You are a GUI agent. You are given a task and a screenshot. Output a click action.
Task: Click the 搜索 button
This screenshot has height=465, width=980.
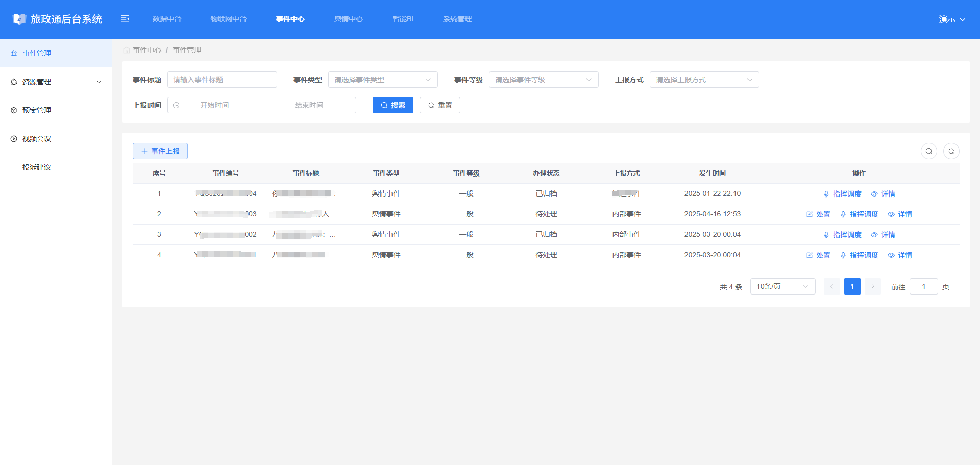(x=393, y=105)
